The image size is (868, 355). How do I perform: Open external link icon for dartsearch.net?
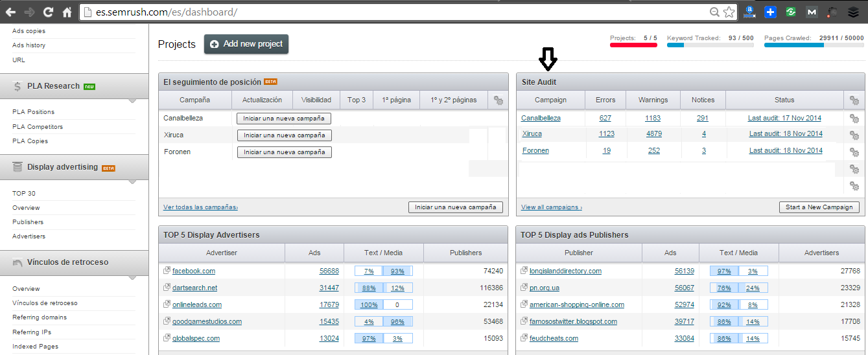[167, 288]
